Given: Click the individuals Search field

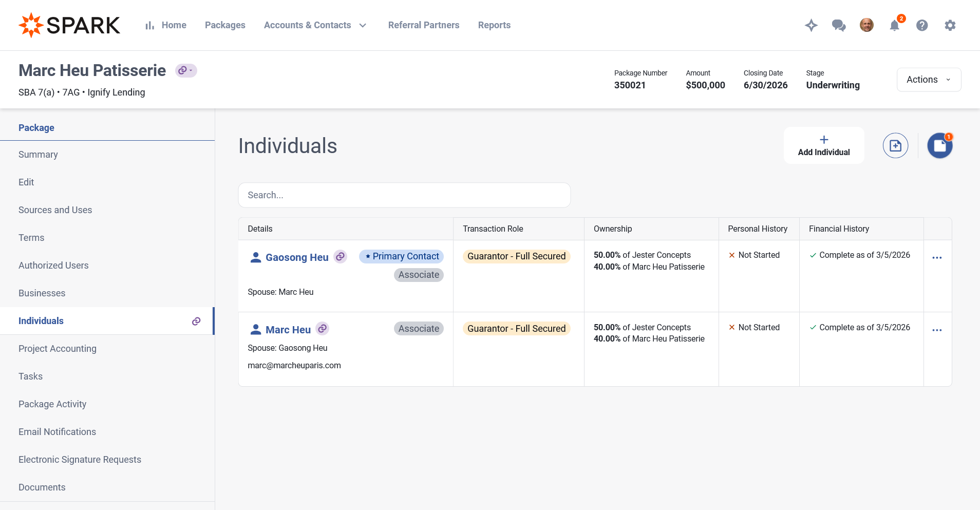Looking at the screenshot, I should [x=404, y=195].
